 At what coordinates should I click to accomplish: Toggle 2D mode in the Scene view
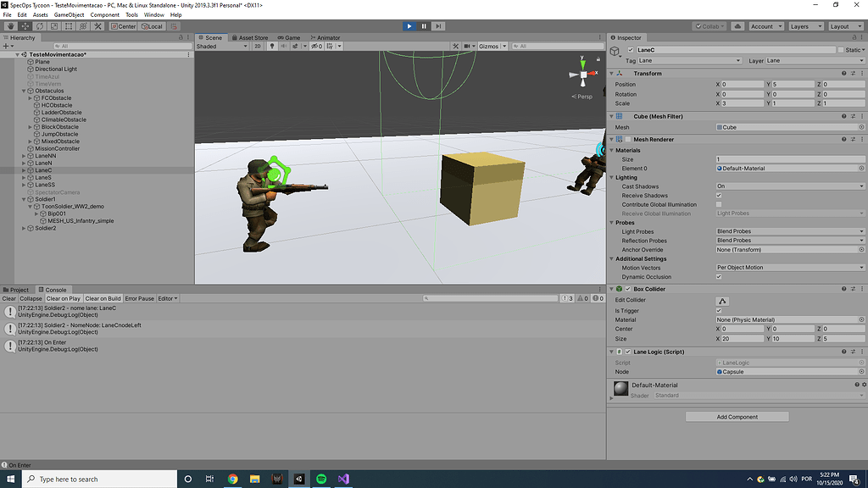click(x=256, y=46)
